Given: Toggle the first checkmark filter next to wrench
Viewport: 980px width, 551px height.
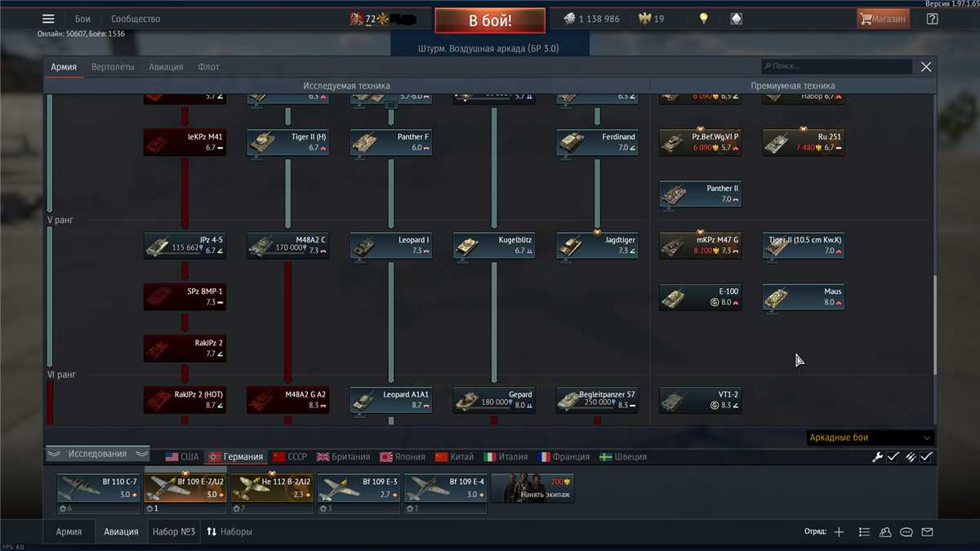Looking at the screenshot, I should pos(893,457).
